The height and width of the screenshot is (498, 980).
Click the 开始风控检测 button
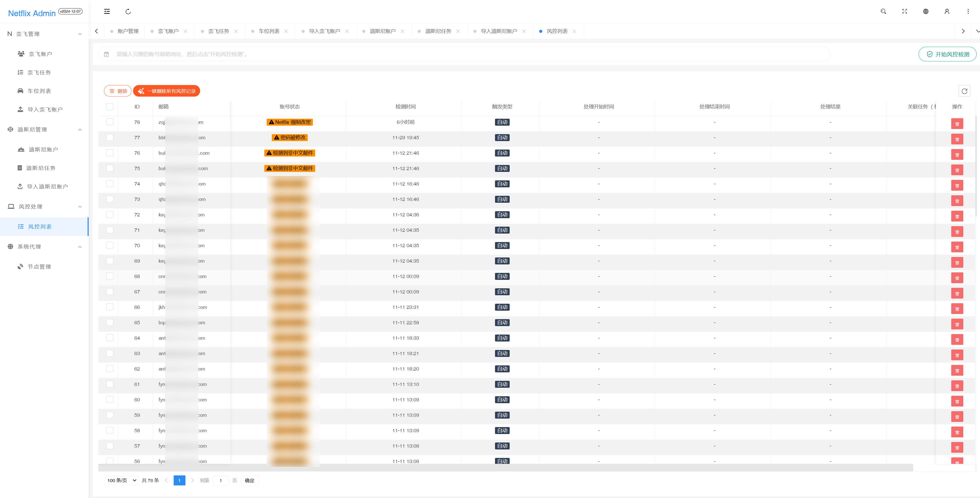[x=947, y=54]
